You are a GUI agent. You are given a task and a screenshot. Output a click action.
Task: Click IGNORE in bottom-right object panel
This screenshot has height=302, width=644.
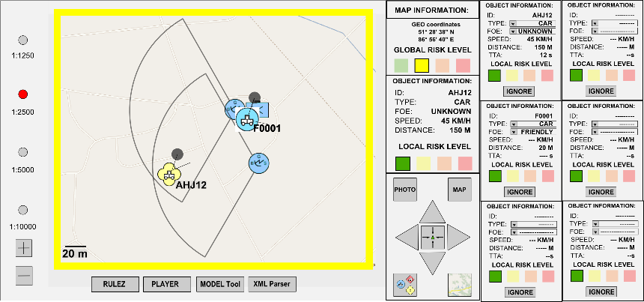[x=601, y=292]
